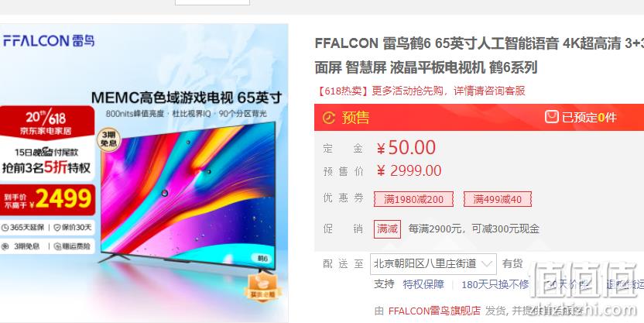
Task: Open the FFALCON雷鸟旗舰店 store link
Action: (x=434, y=311)
